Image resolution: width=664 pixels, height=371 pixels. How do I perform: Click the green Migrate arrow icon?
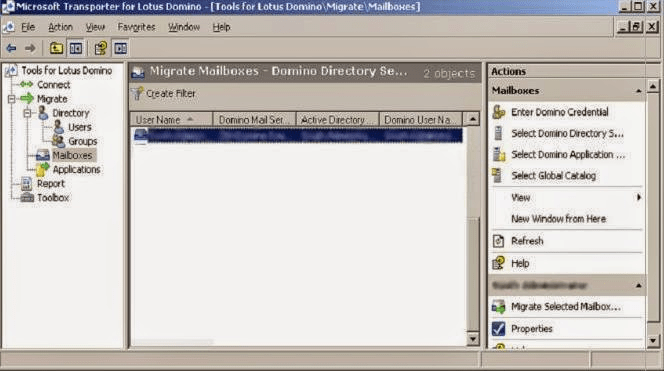[x=27, y=99]
